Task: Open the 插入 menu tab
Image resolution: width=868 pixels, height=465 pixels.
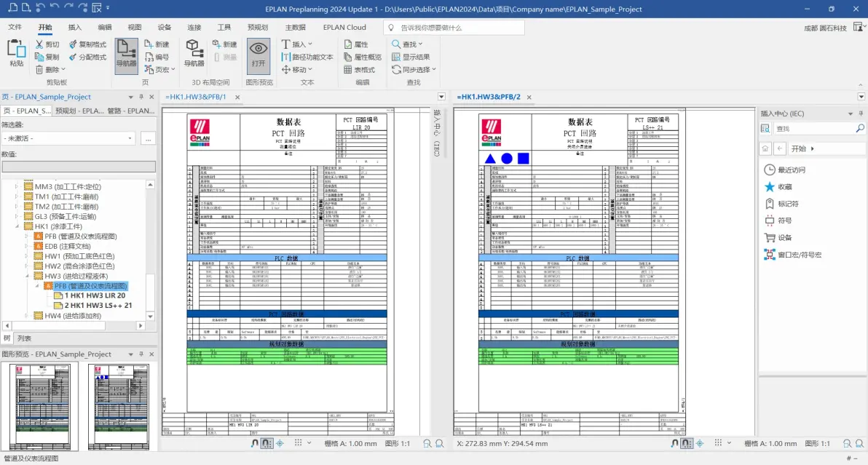Action: point(75,27)
